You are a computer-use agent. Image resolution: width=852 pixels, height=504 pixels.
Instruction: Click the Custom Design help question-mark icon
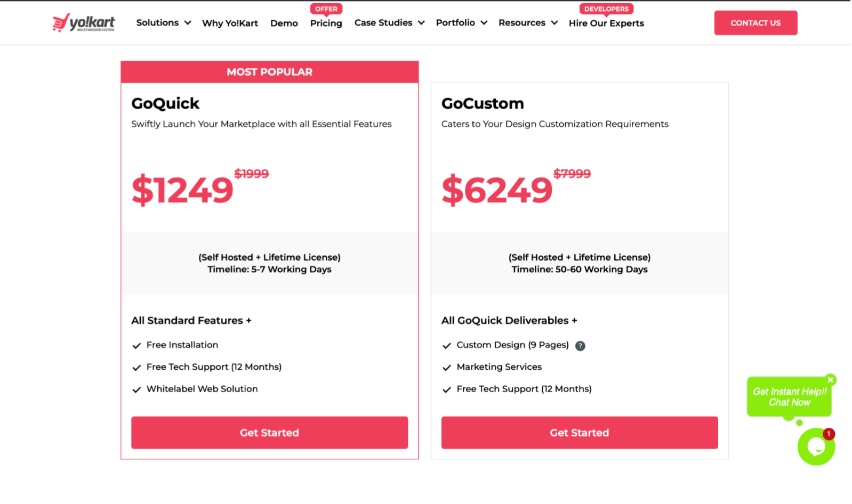pyautogui.click(x=581, y=346)
